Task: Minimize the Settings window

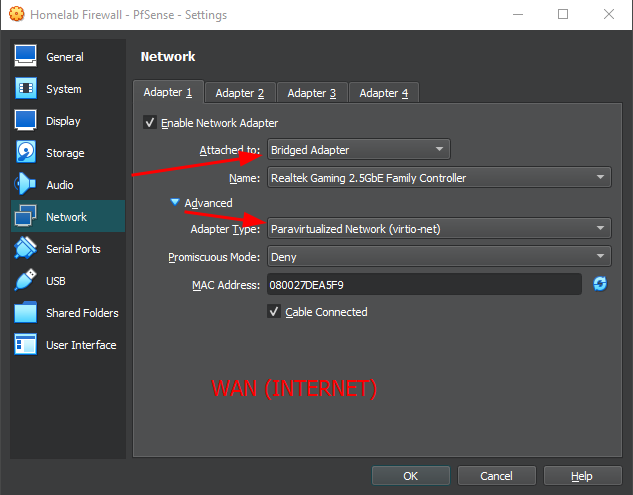Action: click(x=518, y=15)
